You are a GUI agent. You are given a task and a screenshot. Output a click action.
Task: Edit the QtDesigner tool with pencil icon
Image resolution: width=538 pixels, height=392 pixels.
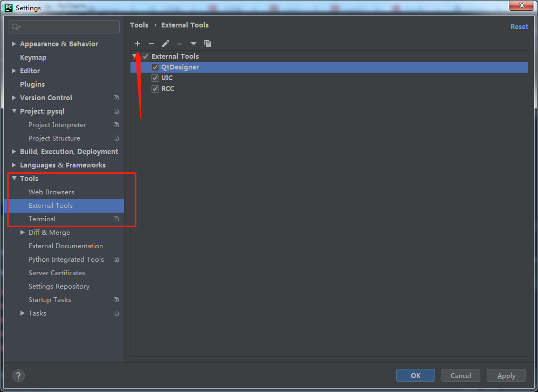(x=165, y=44)
